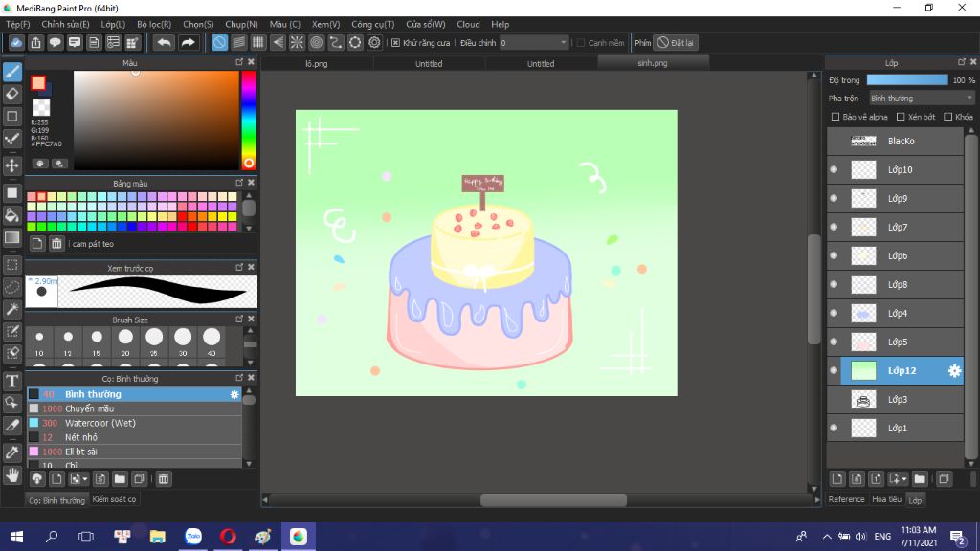Open settings gear for Lớp12 layer
This screenshot has width=980, height=551.
point(954,371)
